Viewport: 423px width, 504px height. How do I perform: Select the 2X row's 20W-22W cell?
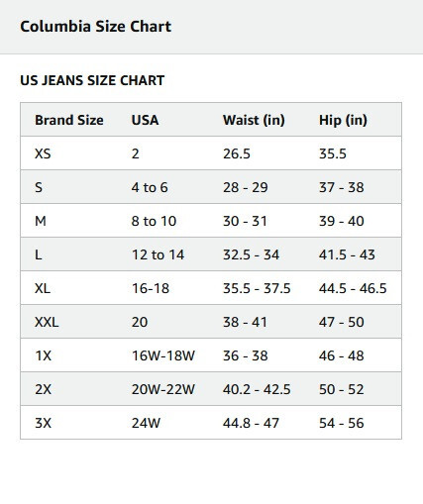coord(163,389)
